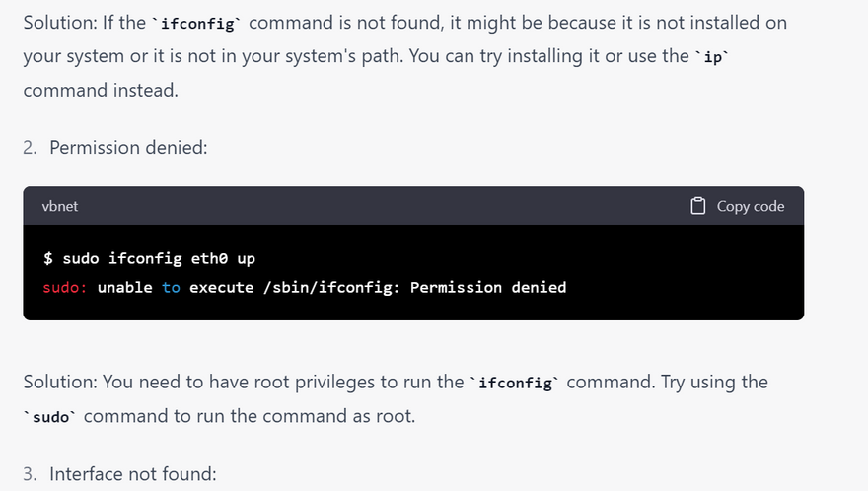
Task: Click the vbnet language label
Action: (x=59, y=206)
